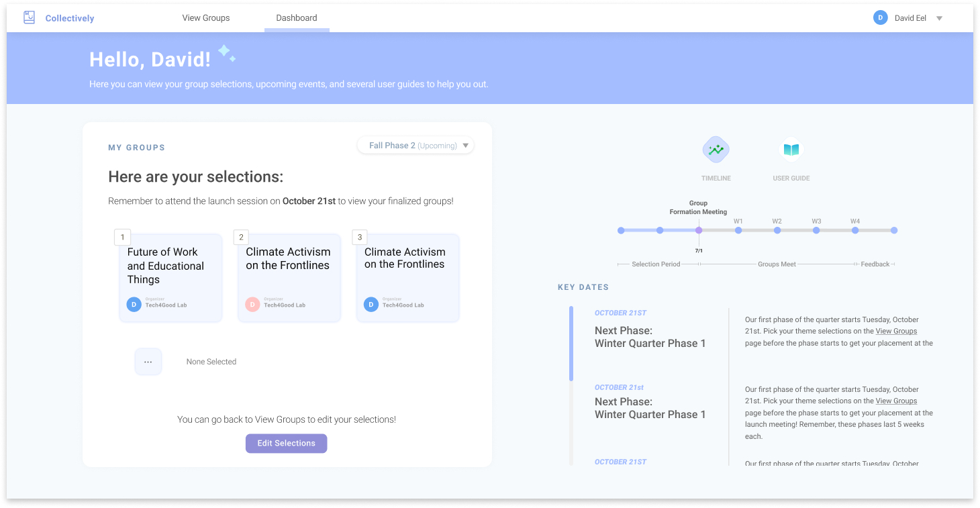Click David Eel's profile avatar
This screenshot has height=508, width=980.
[880, 18]
